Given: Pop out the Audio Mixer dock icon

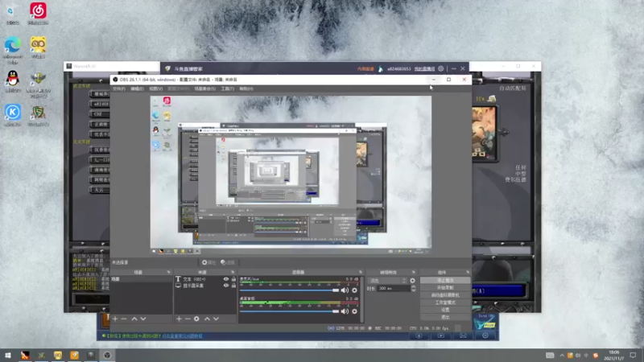Looking at the screenshot, I should coord(361,272).
